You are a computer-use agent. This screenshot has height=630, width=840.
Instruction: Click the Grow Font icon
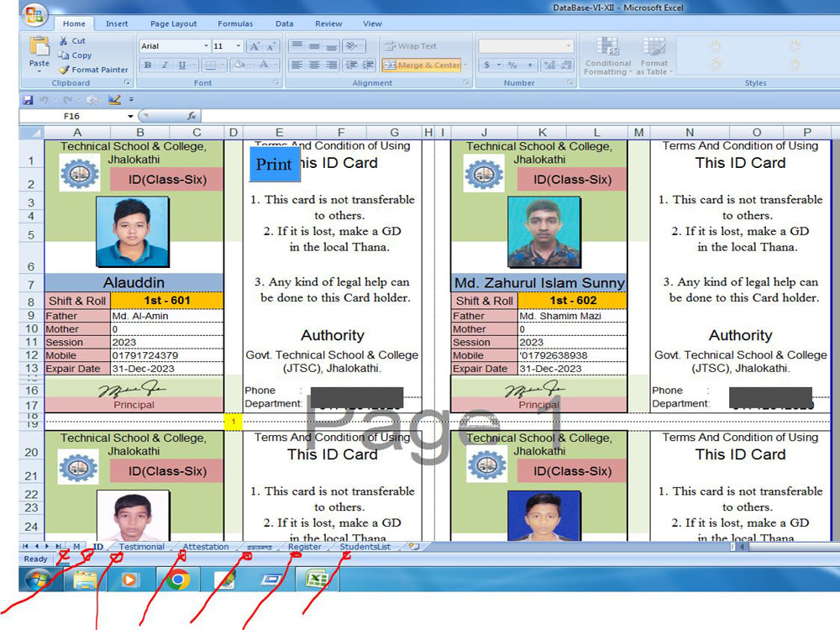pyautogui.click(x=255, y=46)
